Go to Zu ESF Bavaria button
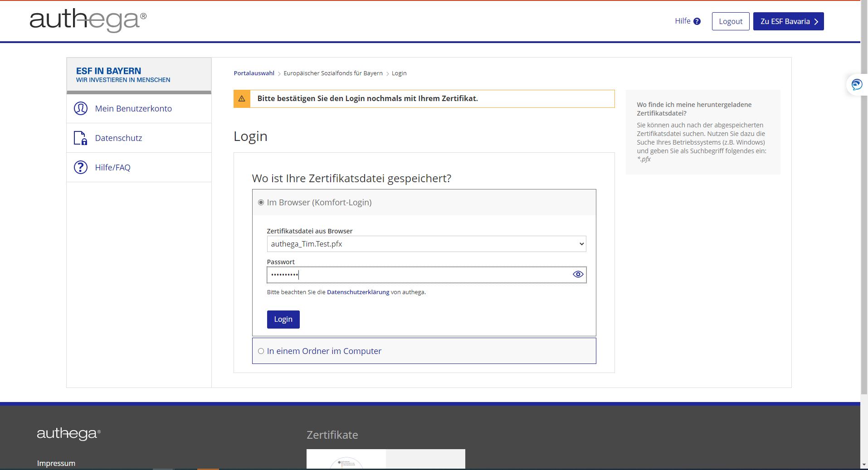 pyautogui.click(x=789, y=21)
